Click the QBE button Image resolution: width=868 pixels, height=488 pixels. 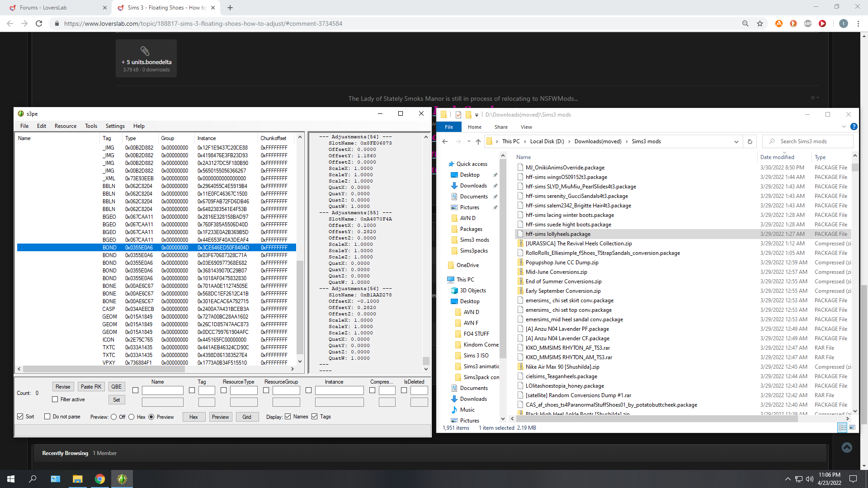point(117,387)
